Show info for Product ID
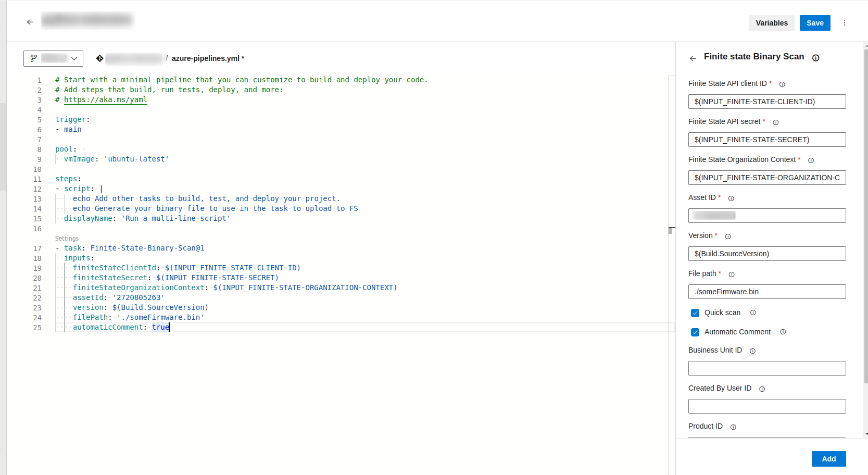 point(733,427)
